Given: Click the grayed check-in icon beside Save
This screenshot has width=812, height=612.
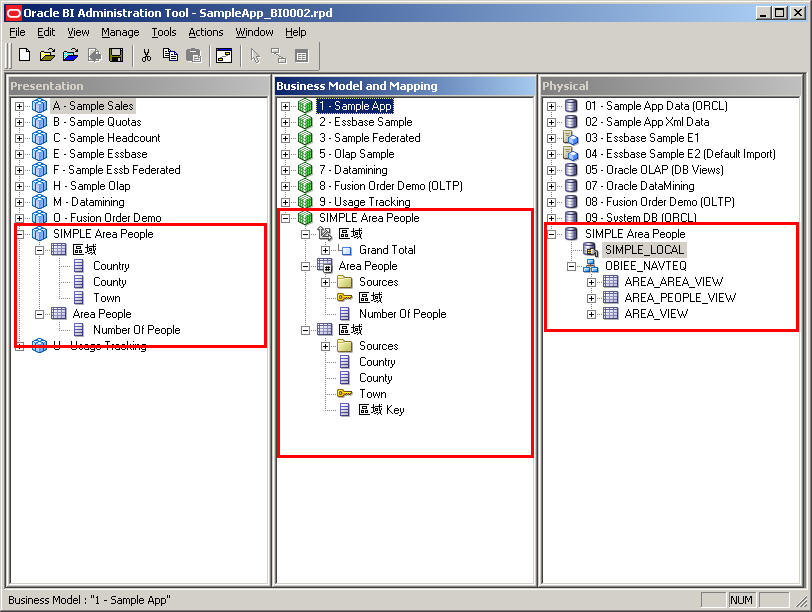Looking at the screenshot, I should (94, 55).
